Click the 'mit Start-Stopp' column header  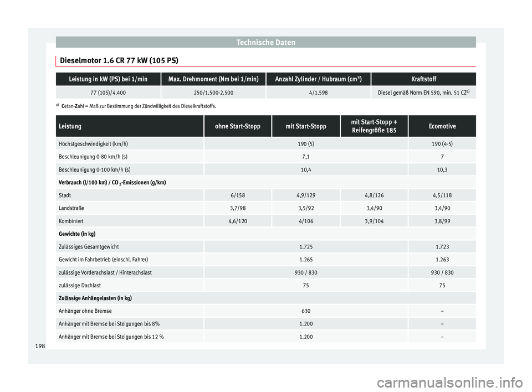(306, 126)
